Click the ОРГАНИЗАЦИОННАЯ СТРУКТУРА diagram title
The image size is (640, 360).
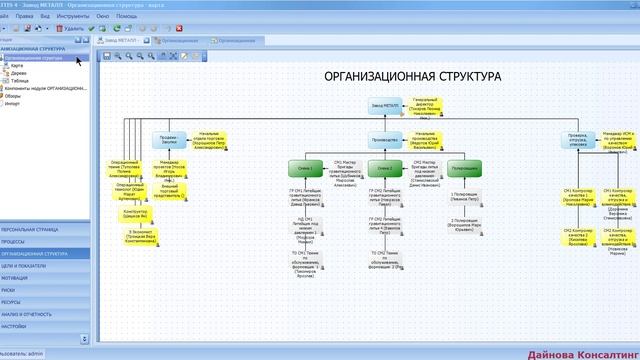[412, 77]
